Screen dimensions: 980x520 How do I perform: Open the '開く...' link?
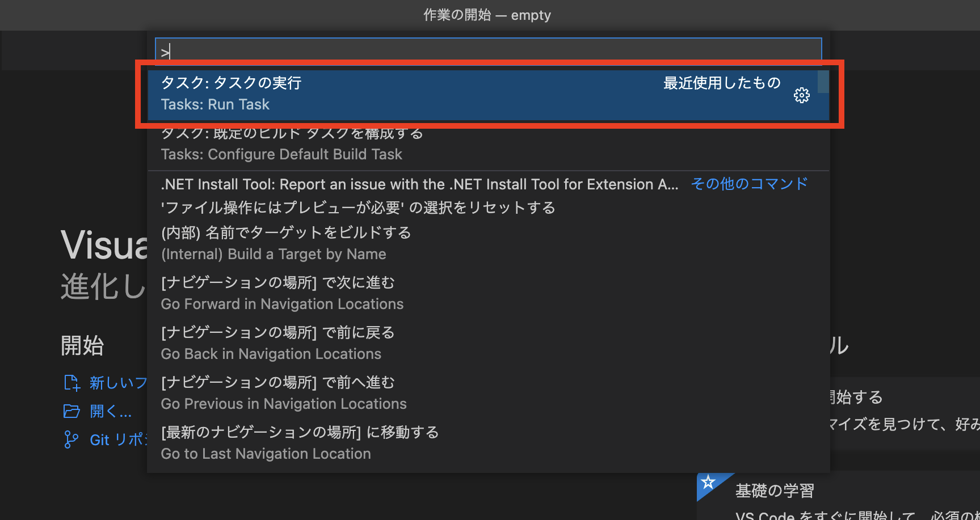click(111, 411)
